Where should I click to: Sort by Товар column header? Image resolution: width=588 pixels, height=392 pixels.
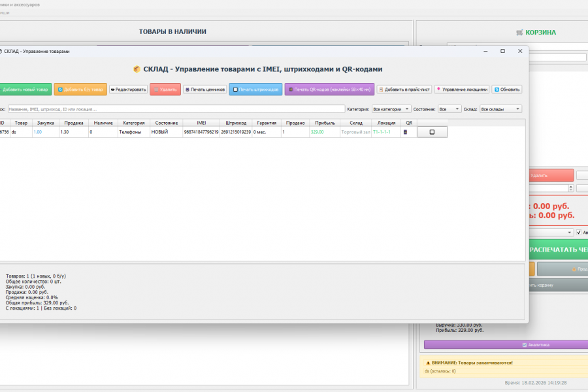click(x=21, y=123)
